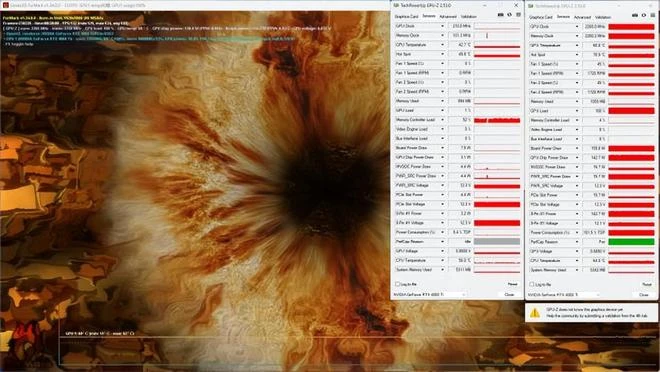The height and width of the screenshot is (372, 660).
Task: Click GPU Temperature value in left window
Action: 460,45
